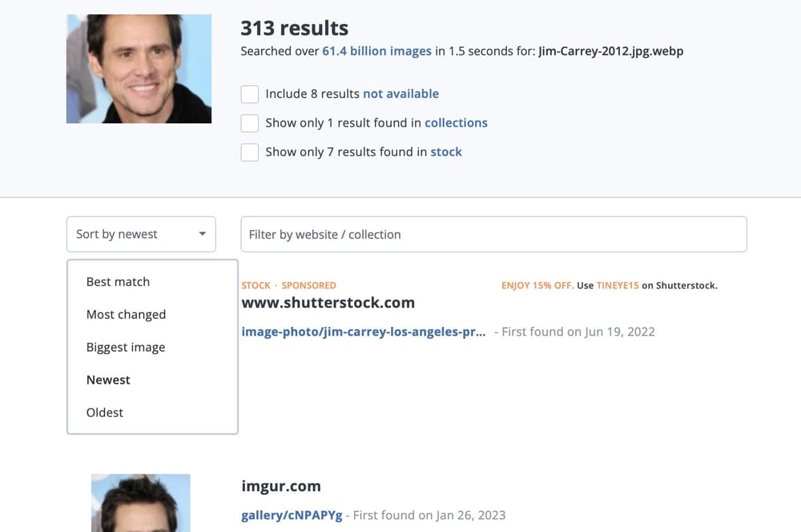The image size is (801, 532).
Task: Pick "Oldest" from the sort list
Action: [104, 412]
